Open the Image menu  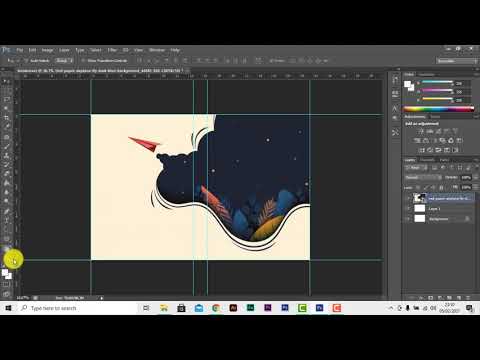tap(47, 50)
